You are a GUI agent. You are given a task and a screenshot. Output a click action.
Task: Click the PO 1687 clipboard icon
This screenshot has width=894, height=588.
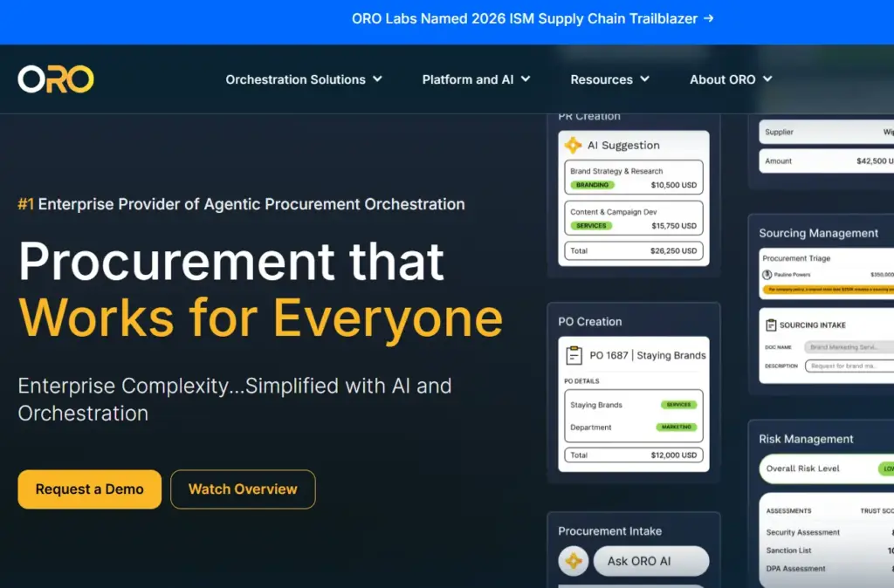(574, 356)
